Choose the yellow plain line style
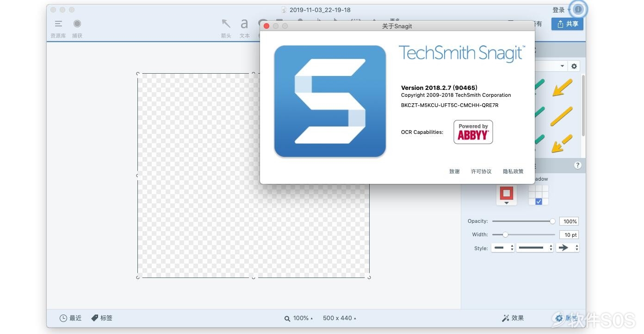This screenshot has width=644, height=334. [562, 116]
